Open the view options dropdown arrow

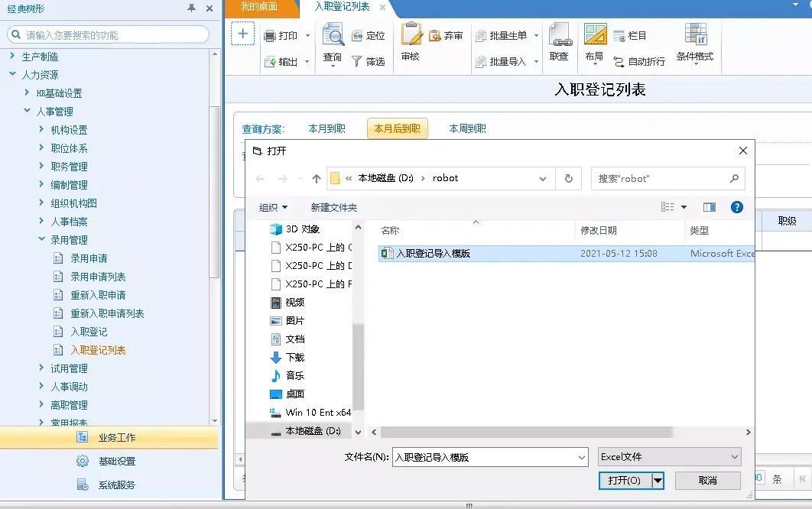pyautogui.click(x=684, y=207)
